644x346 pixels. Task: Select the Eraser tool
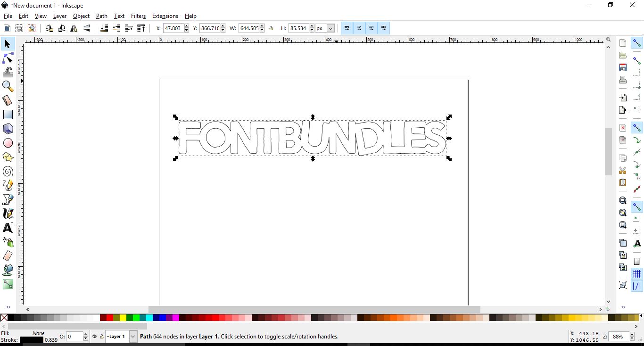[8, 256]
